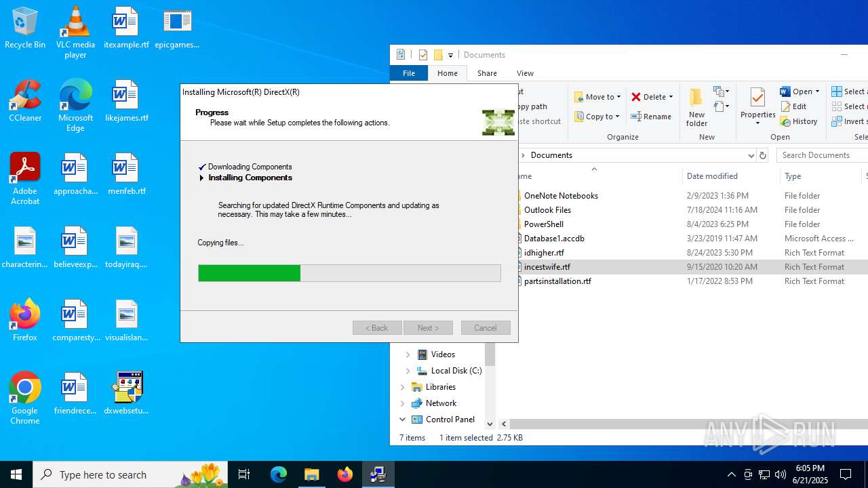The width and height of the screenshot is (868, 488).
Task: Collapse the Control Panel tree node
Action: point(402,420)
